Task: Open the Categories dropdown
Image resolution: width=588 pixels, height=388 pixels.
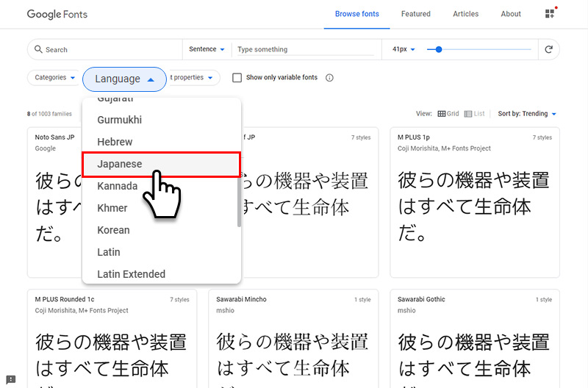Action: click(x=54, y=78)
